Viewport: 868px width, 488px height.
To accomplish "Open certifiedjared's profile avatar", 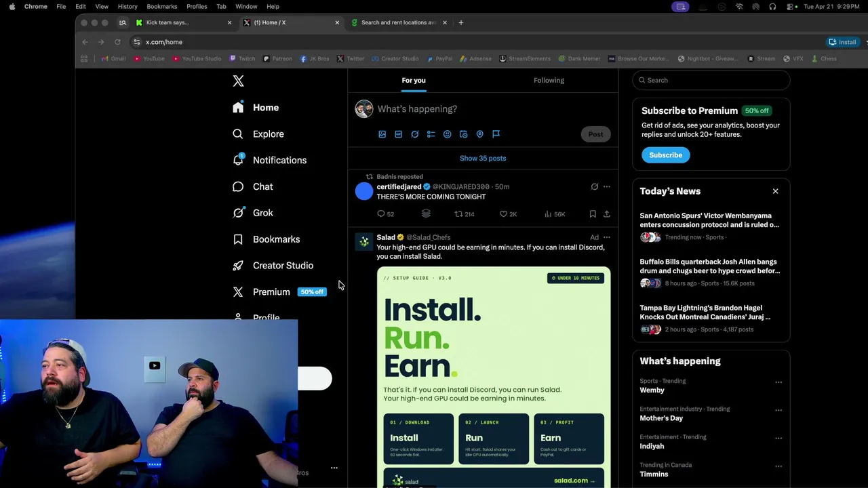I will point(364,191).
